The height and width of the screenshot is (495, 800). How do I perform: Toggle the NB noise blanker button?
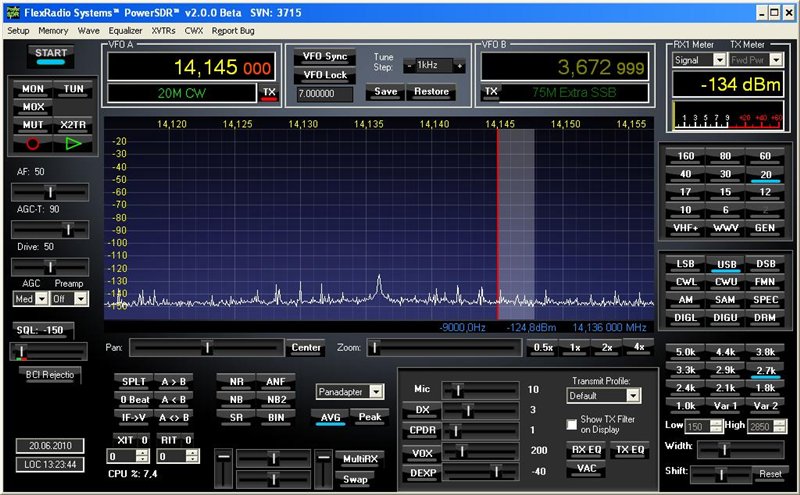click(x=236, y=399)
